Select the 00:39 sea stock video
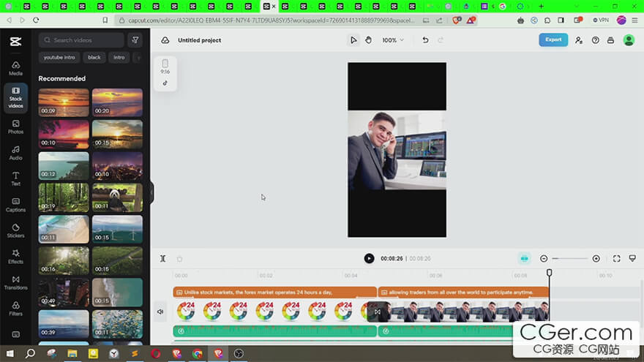The width and height of the screenshot is (644, 362). coord(64,324)
